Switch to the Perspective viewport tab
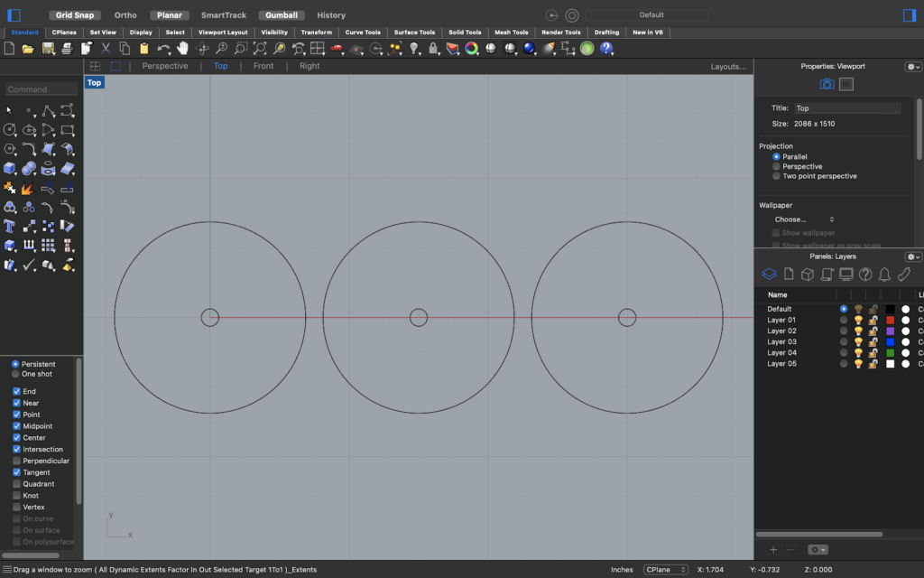Image resolution: width=924 pixels, height=578 pixels. (165, 66)
